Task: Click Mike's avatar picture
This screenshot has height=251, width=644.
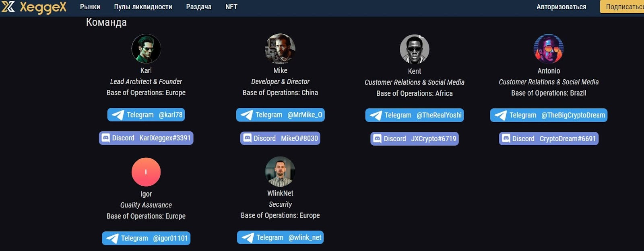Action: coord(280,49)
